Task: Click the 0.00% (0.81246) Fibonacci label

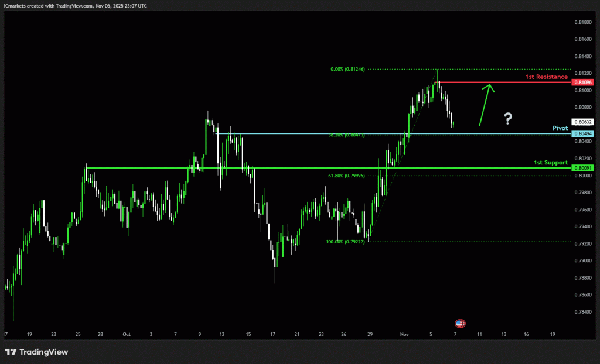Action: click(347, 69)
